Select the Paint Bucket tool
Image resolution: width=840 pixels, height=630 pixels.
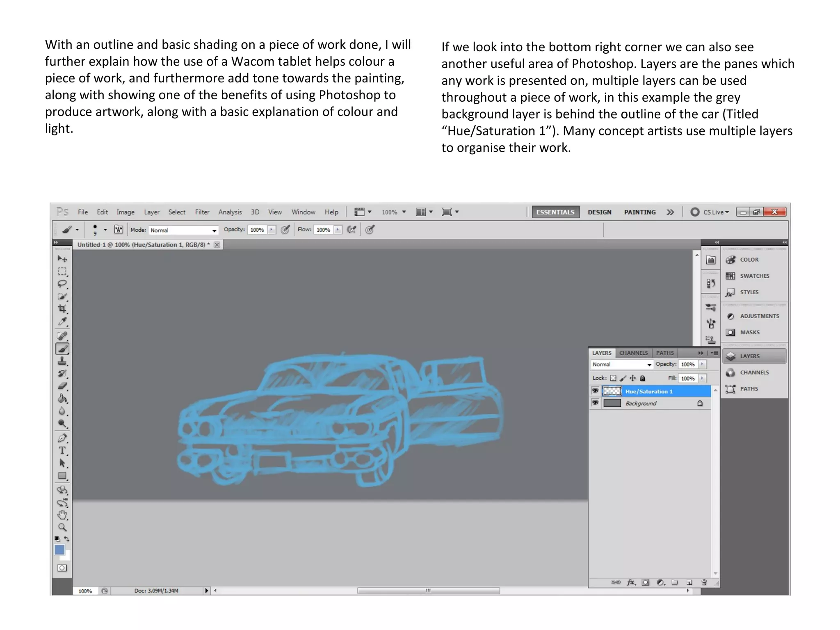pos(62,398)
